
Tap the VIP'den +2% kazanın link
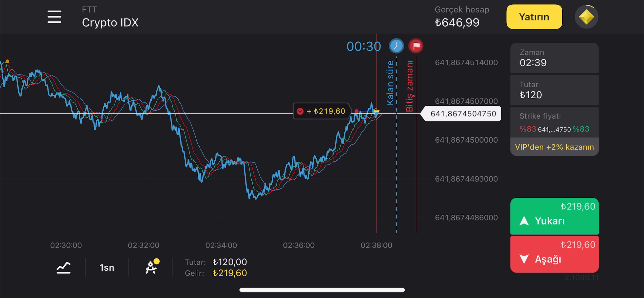554,147
